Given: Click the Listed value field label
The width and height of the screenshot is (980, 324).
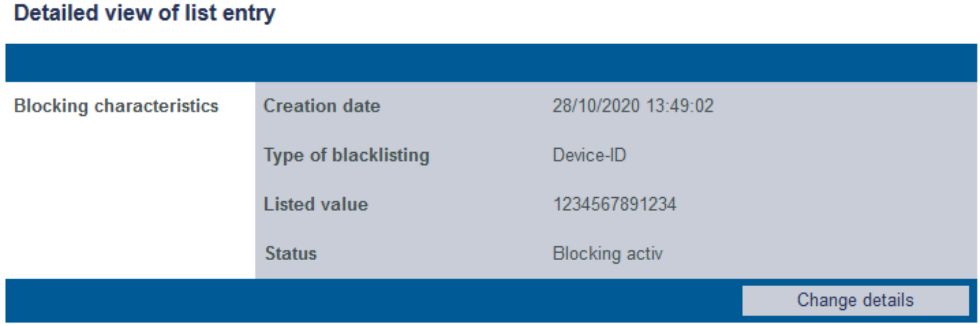Looking at the screenshot, I should click(x=316, y=204).
